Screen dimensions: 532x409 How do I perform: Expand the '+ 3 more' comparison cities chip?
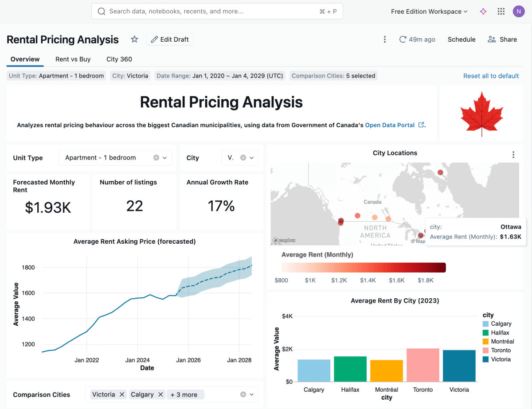tap(185, 394)
